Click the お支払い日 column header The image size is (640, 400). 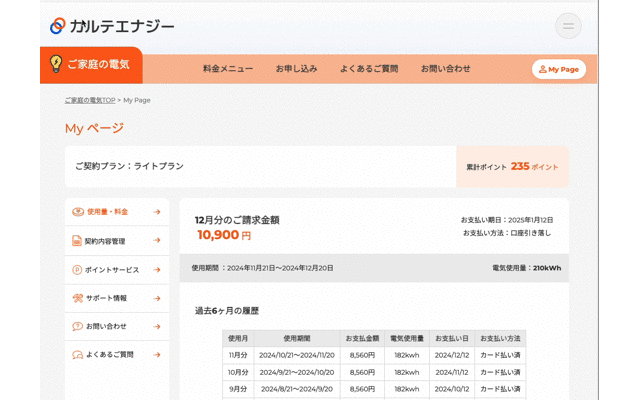(452, 338)
